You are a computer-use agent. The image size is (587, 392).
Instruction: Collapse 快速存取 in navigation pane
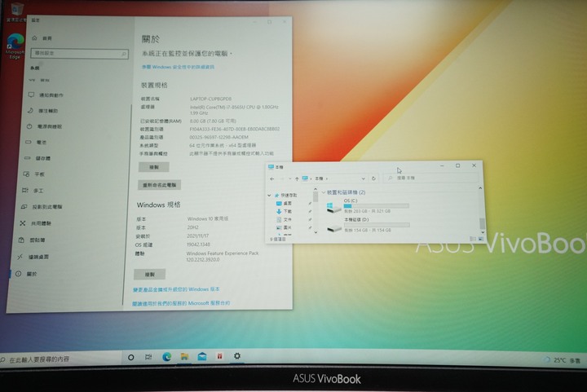click(269, 196)
